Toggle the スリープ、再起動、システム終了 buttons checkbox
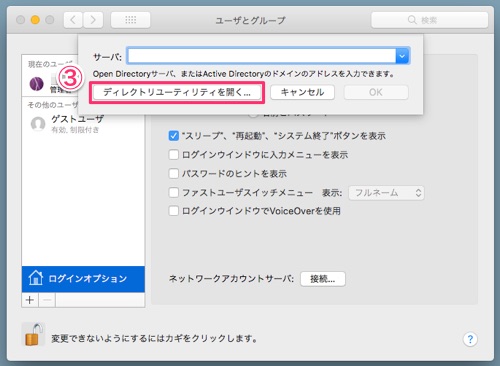 tap(174, 136)
